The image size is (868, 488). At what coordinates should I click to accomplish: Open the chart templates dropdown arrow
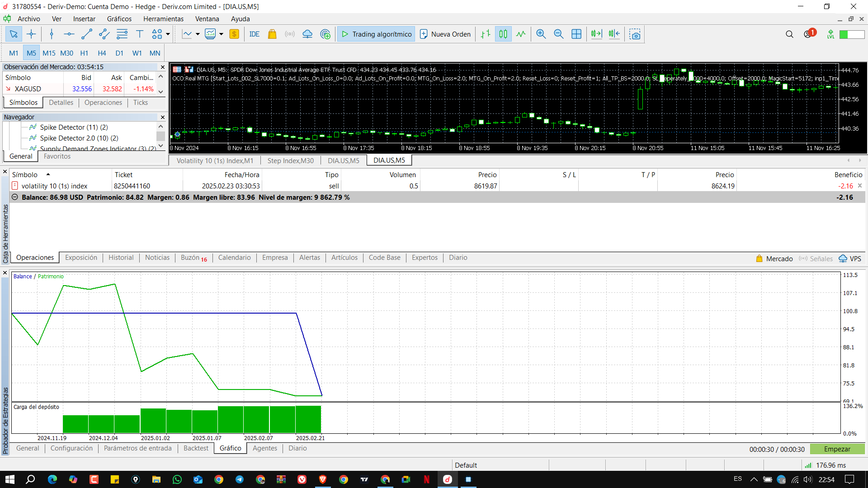coord(221,34)
